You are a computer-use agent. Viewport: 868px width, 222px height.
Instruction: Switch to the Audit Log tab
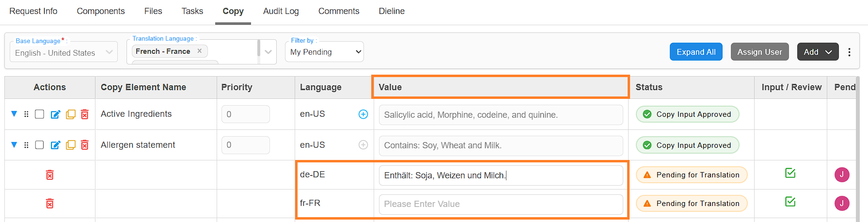[281, 11]
